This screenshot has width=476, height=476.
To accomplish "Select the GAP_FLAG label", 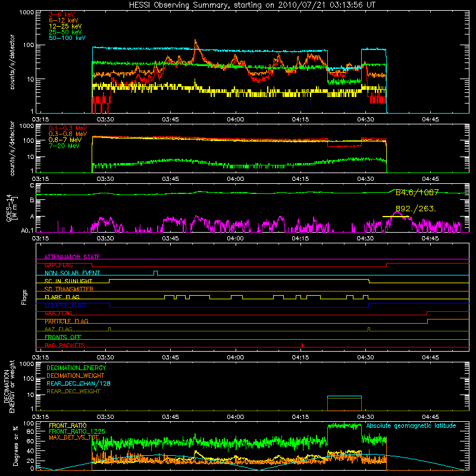I will click(x=58, y=265).
